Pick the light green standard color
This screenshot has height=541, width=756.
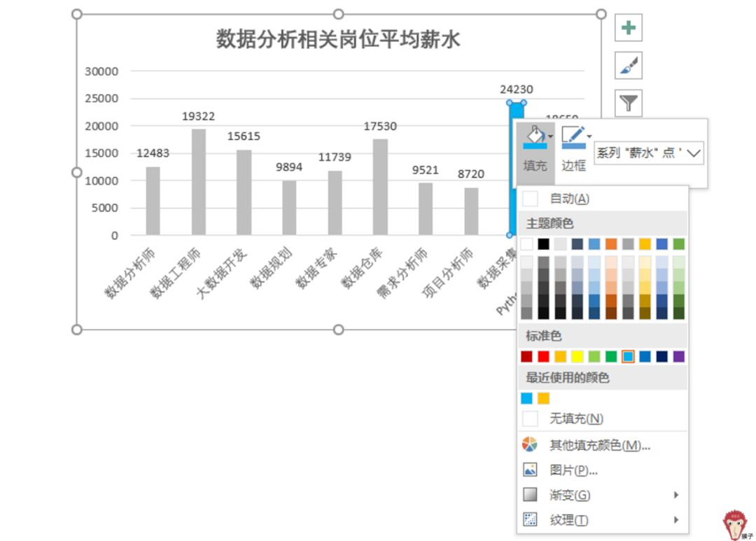click(x=594, y=356)
